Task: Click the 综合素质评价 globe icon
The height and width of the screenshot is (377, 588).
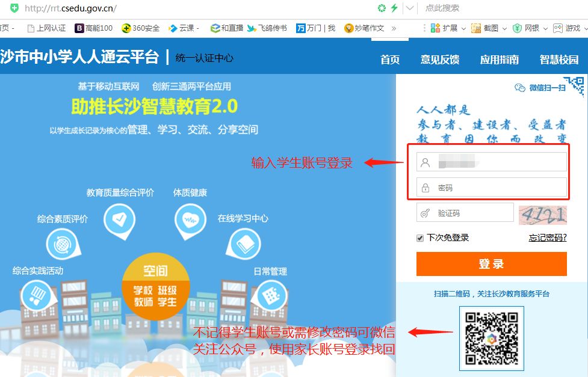Action: pyautogui.click(x=62, y=244)
